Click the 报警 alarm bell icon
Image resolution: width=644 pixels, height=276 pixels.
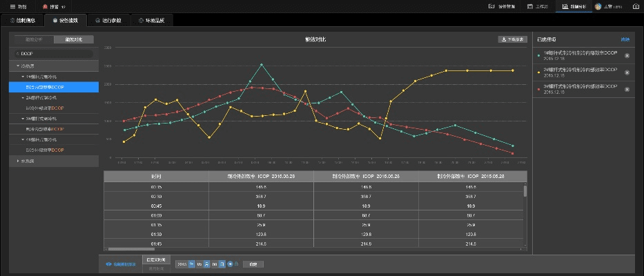pos(46,6)
